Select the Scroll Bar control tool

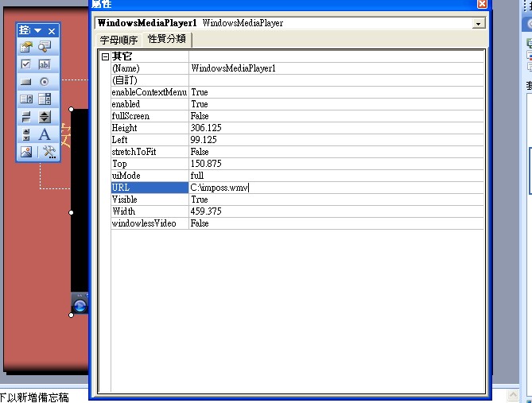[x=26, y=134]
